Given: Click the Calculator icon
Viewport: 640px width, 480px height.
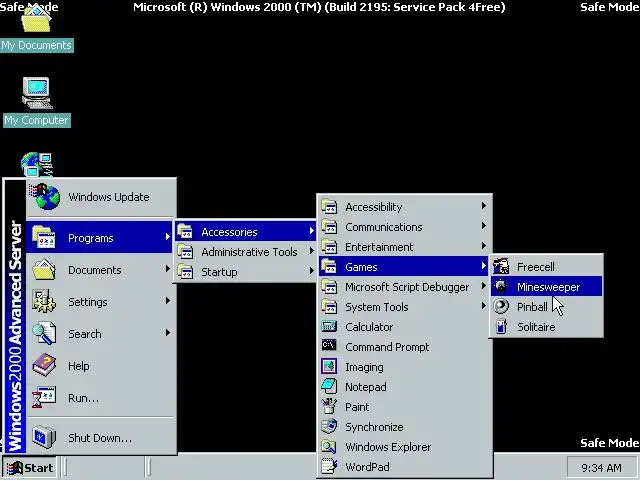Looking at the screenshot, I should click(x=329, y=326).
